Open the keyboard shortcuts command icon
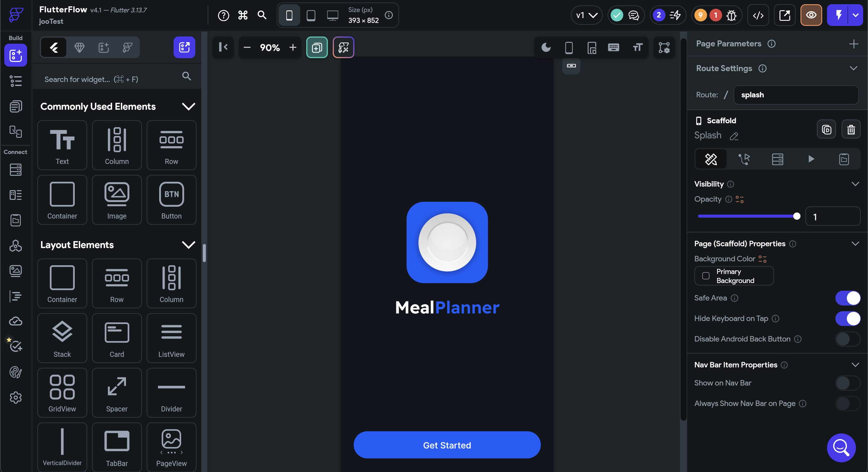The height and width of the screenshot is (472, 868). (243, 15)
